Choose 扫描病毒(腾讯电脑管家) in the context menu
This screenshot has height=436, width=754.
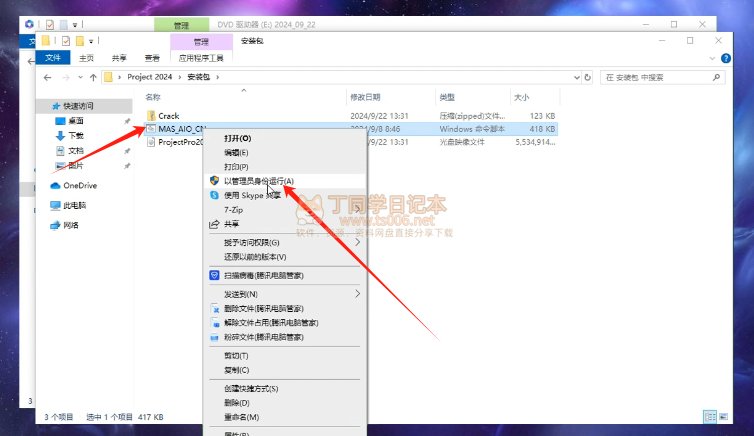tap(285, 275)
